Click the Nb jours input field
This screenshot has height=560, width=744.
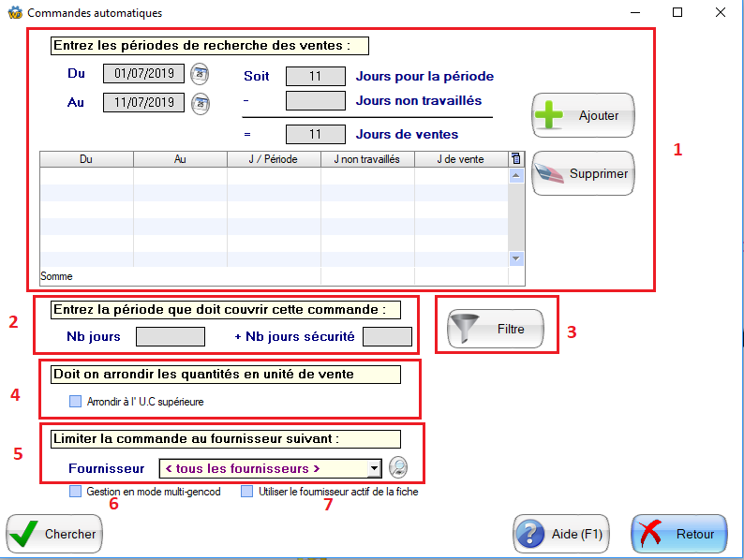tap(170, 336)
